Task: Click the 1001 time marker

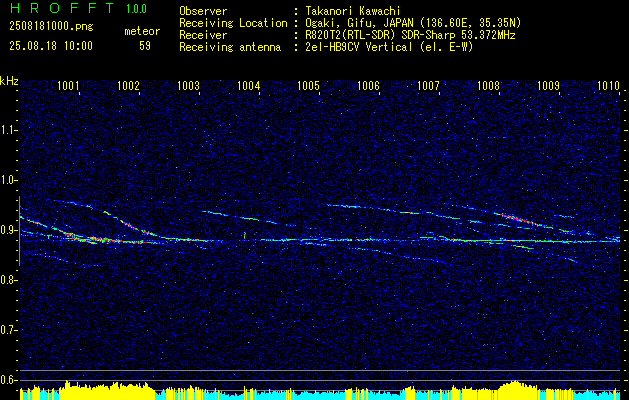Action: click(68, 85)
